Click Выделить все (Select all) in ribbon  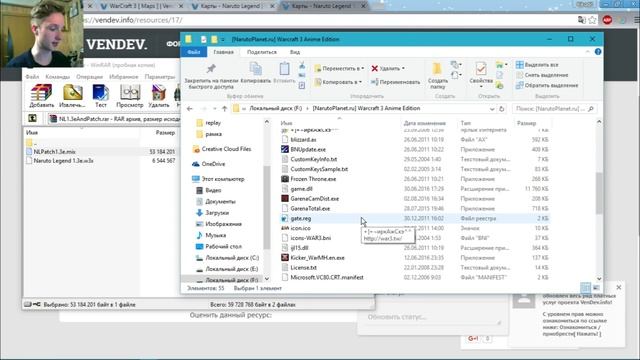tap(537, 65)
